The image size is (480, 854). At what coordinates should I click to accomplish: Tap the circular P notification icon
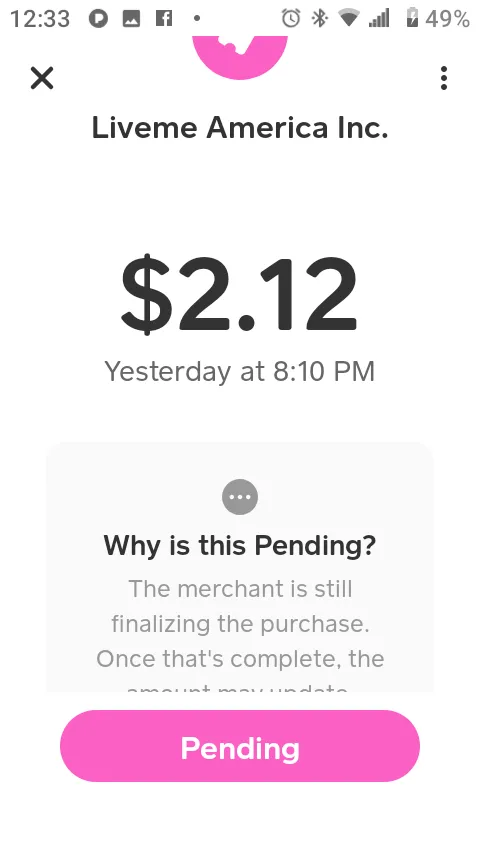(x=98, y=19)
